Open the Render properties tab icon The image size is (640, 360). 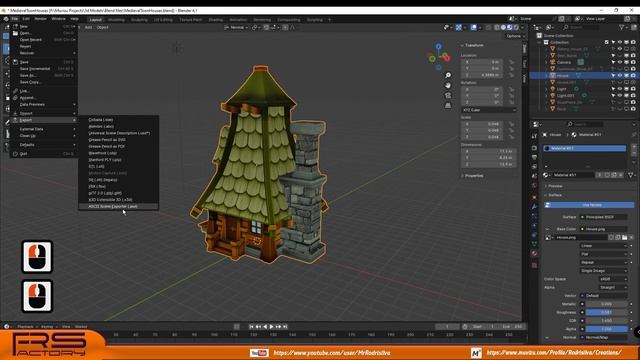click(534, 148)
